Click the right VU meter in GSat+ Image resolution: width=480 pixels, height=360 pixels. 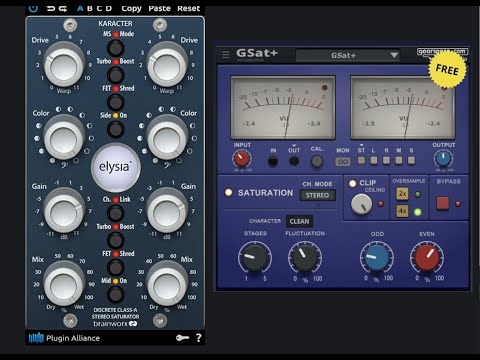403,107
